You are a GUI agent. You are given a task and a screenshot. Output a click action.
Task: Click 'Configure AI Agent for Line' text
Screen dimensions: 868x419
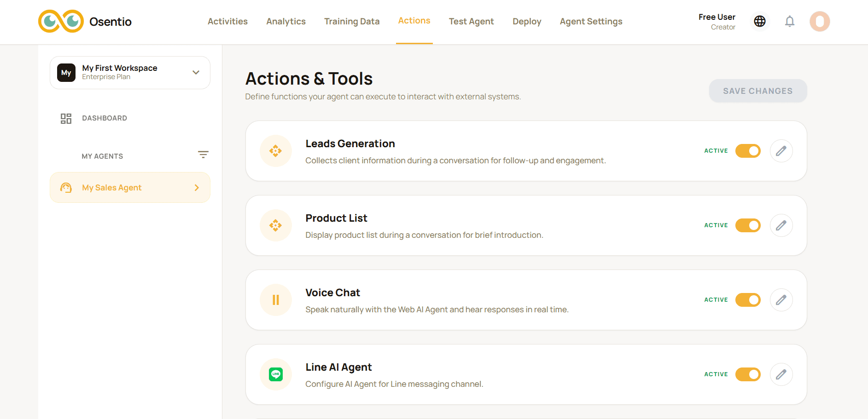pos(395,384)
